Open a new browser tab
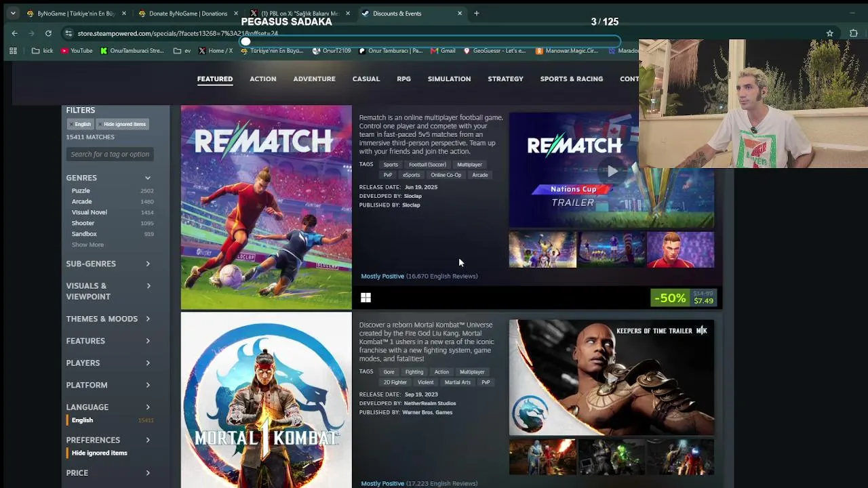This screenshot has height=488, width=868. [x=477, y=13]
